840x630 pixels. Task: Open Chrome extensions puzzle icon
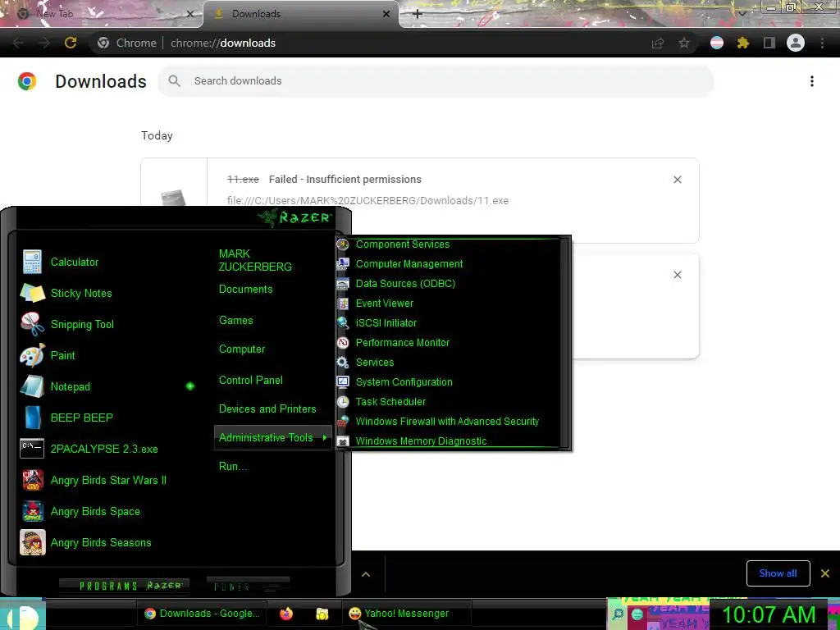[742, 43]
